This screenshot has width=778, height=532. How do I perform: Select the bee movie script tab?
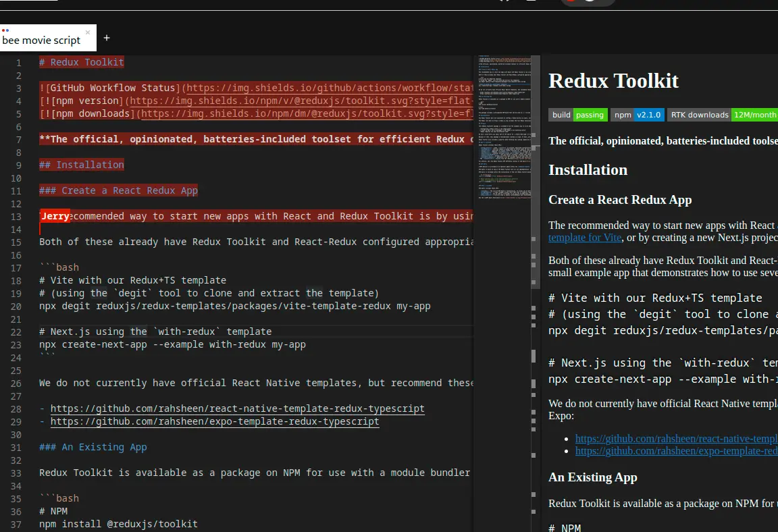click(42, 41)
